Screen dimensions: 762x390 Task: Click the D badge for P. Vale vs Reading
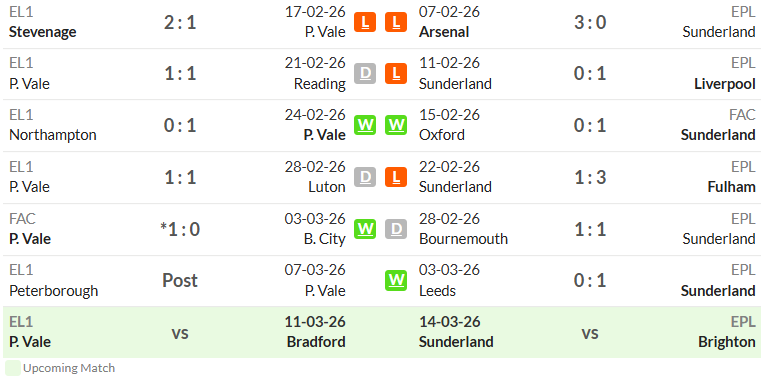coord(365,74)
